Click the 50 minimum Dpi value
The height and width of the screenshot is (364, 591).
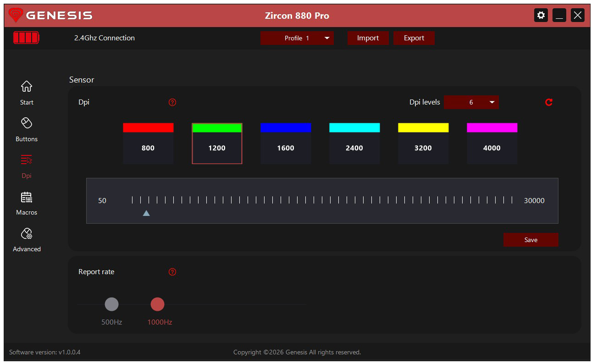point(102,200)
